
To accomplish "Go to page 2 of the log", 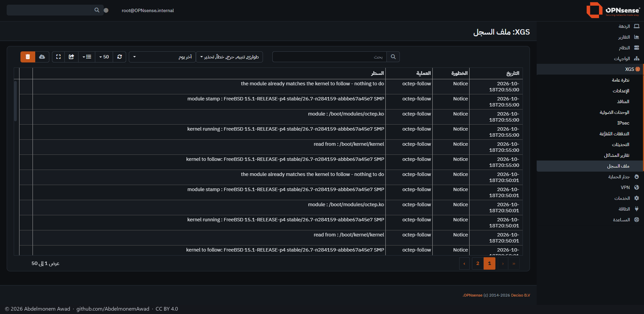I will [x=478, y=263].
